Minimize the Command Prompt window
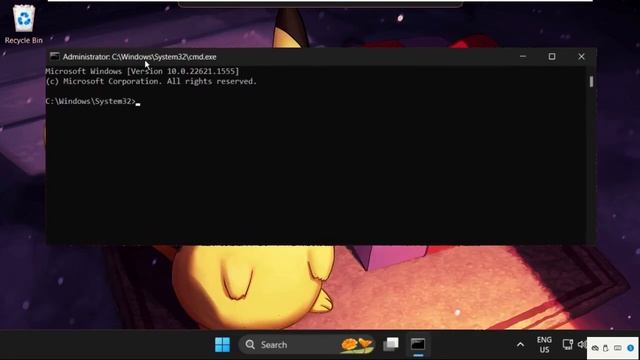 (523, 56)
